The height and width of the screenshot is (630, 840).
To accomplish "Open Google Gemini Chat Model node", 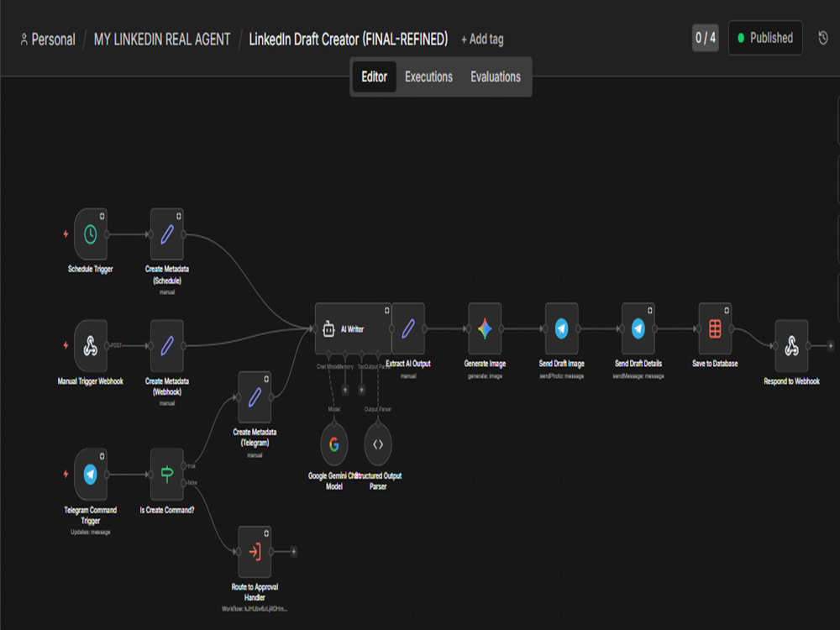I will pyautogui.click(x=334, y=444).
